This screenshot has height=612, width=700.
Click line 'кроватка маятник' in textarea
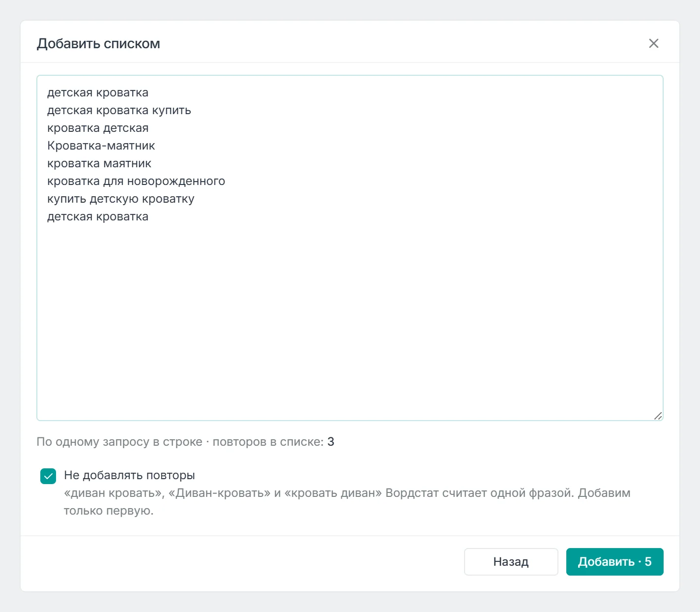[99, 163]
